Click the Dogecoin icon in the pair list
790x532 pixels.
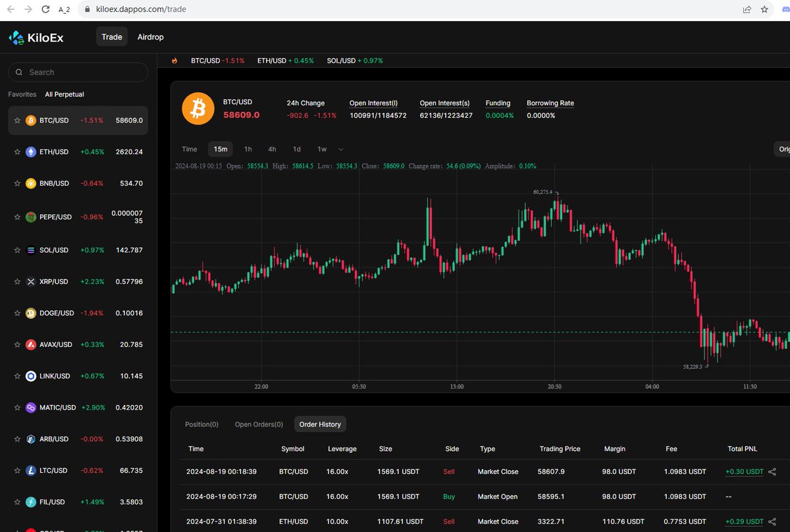31,313
